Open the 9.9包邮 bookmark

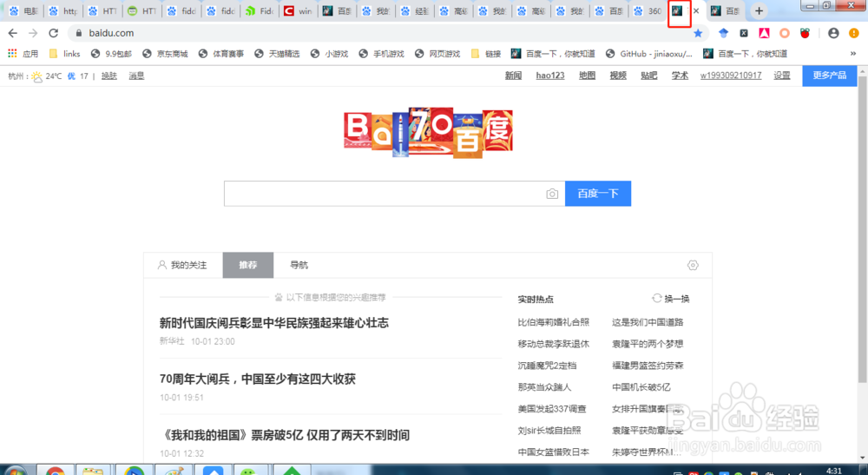112,54
